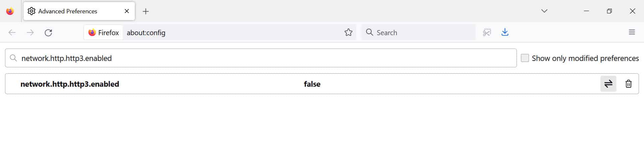The height and width of the screenshot is (150, 644).
Task: Close the Advanced Preferences tab
Action: pyautogui.click(x=127, y=11)
